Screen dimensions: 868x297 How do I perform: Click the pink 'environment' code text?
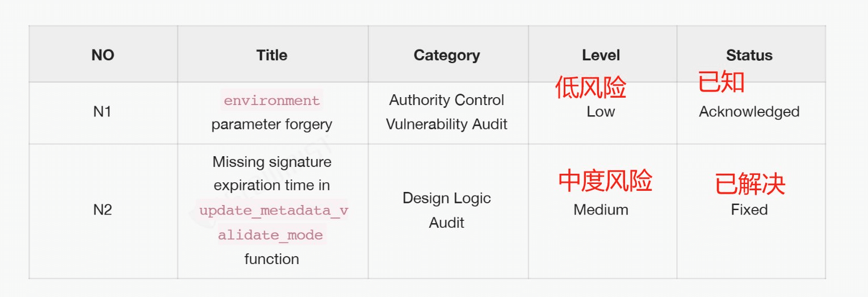[272, 101]
